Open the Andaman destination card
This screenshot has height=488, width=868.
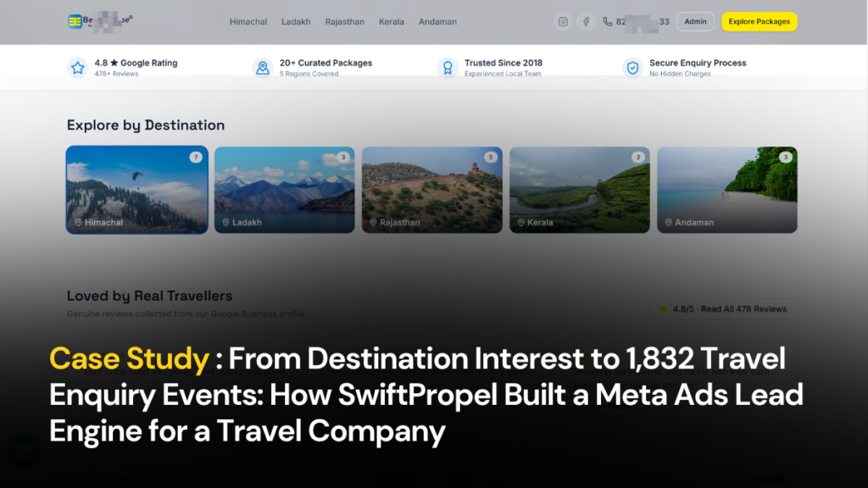point(727,190)
